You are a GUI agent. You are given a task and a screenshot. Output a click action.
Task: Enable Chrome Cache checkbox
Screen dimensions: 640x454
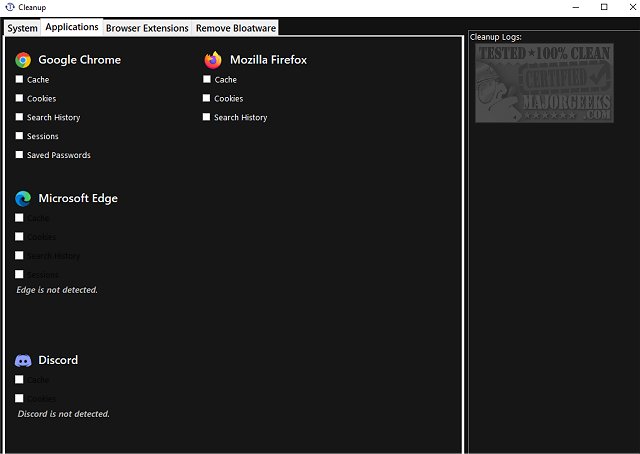19,79
